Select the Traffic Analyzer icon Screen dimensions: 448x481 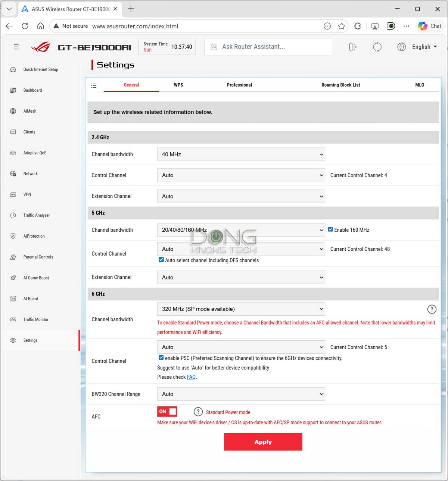tap(13, 215)
